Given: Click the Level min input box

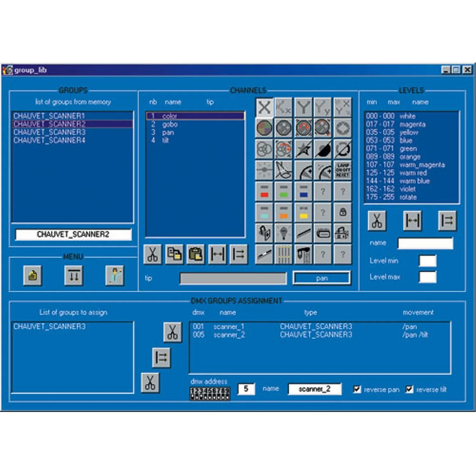Looking at the screenshot, I should 427,261.
